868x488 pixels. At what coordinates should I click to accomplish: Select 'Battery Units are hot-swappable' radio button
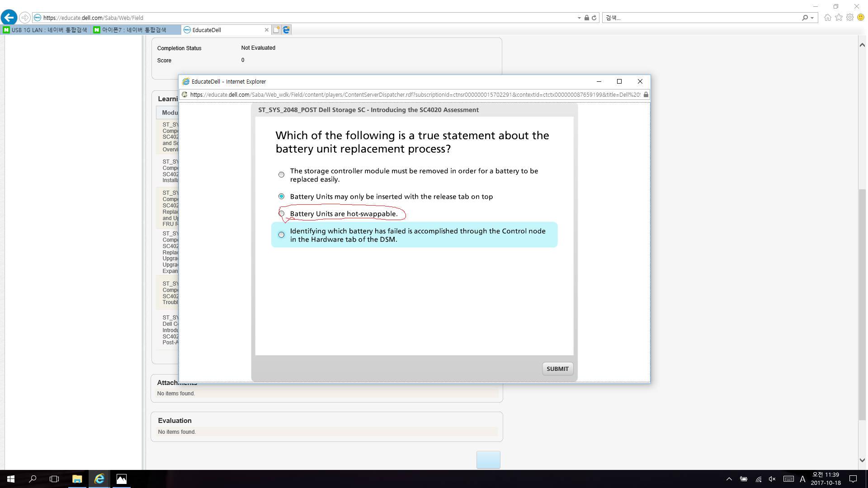tap(281, 214)
